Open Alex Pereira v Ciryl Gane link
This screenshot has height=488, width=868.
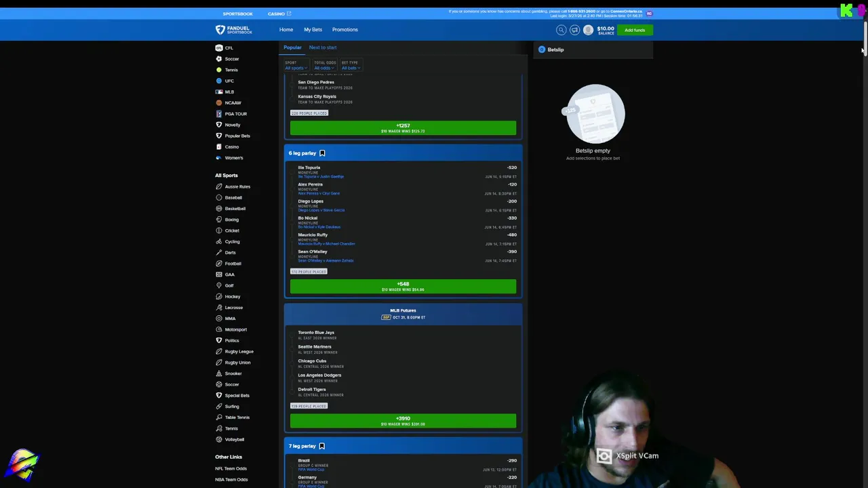[319, 193]
